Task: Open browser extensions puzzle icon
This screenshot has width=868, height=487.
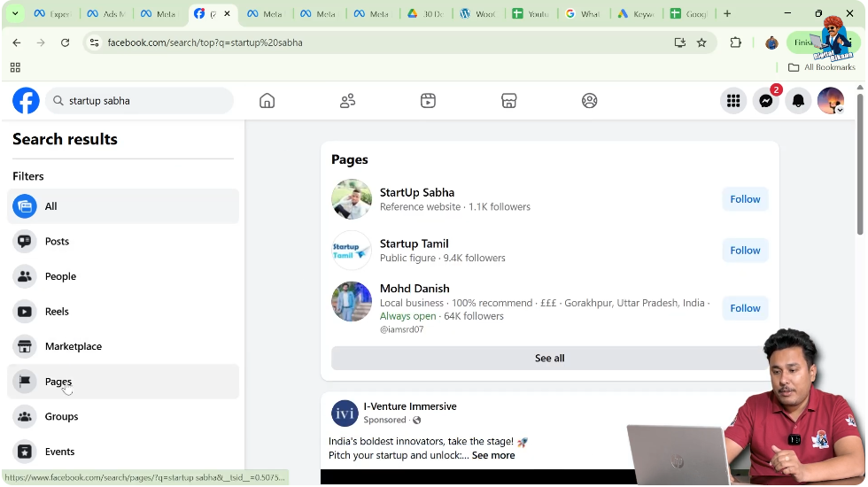Action: pyautogui.click(x=736, y=43)
